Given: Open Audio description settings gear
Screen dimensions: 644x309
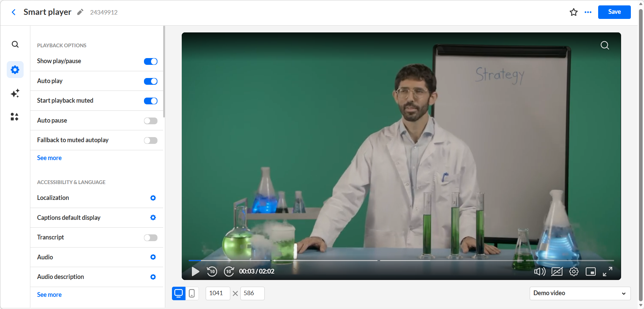Looking at the screenshot, I should [x=153, y=277].
